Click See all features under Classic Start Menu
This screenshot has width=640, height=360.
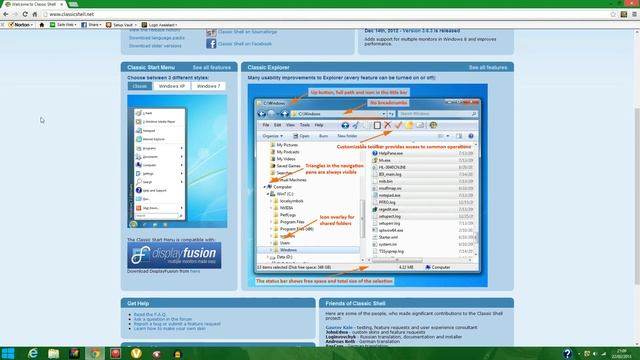(211, 68)
